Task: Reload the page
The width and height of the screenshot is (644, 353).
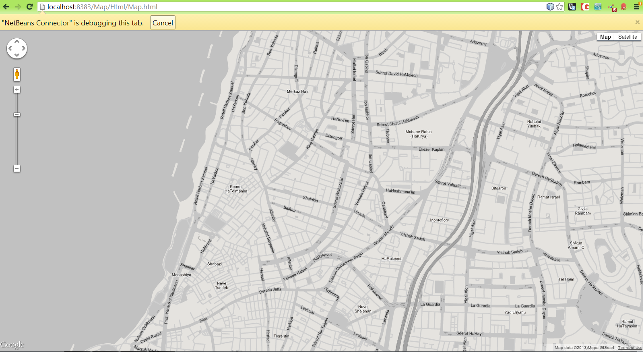Action: pyautogui.click(x=29, y=7)
